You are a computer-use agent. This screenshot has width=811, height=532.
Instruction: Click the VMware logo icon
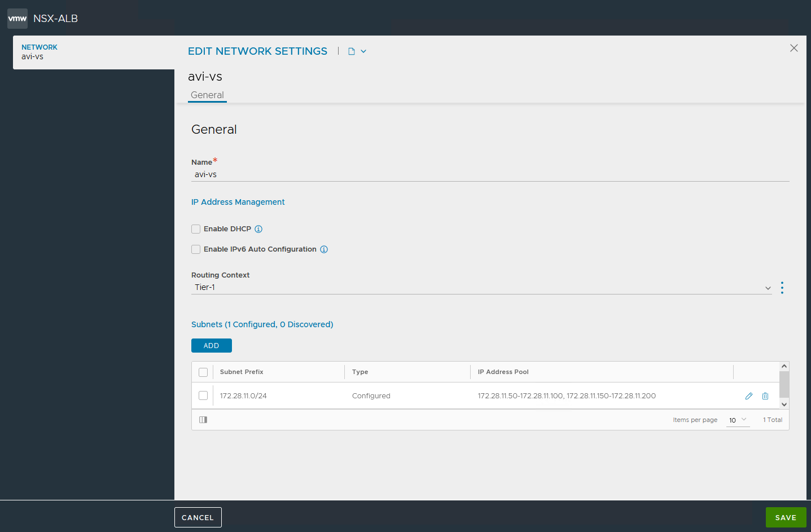[x=17, y=19]
